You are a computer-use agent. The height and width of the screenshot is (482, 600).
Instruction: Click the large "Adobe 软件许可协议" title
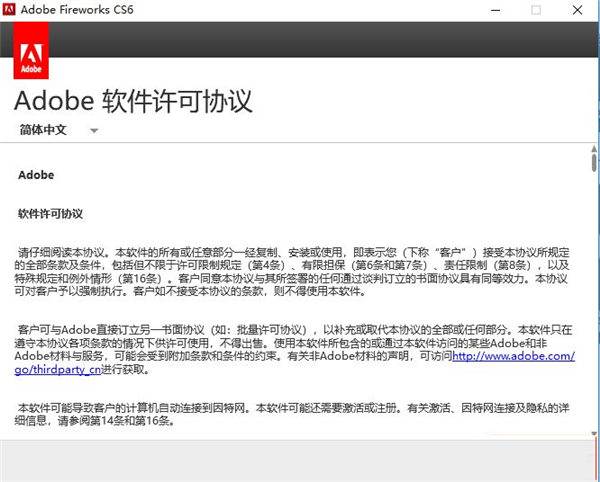(x=133, y=101)
